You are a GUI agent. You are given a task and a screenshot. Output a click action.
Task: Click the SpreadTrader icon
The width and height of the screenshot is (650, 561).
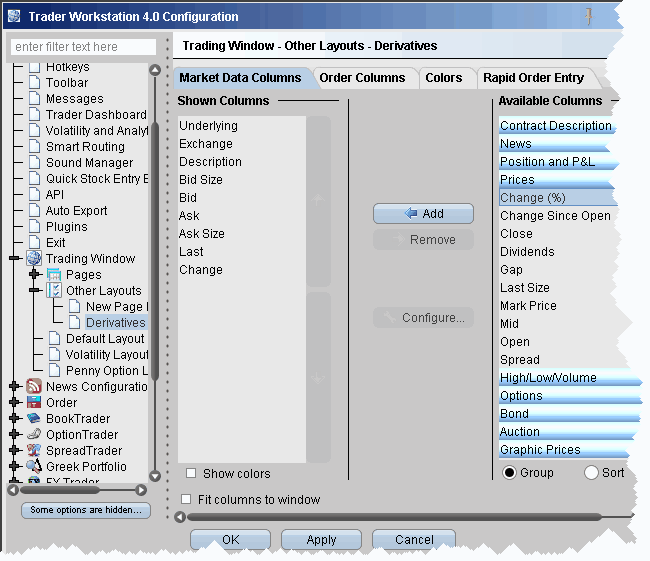[x=34, y=450]
